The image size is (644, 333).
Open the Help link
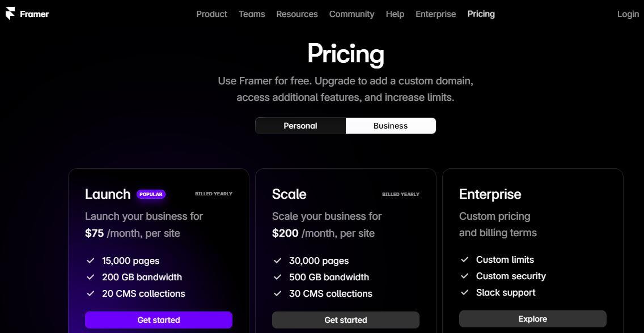click(395, 14)
